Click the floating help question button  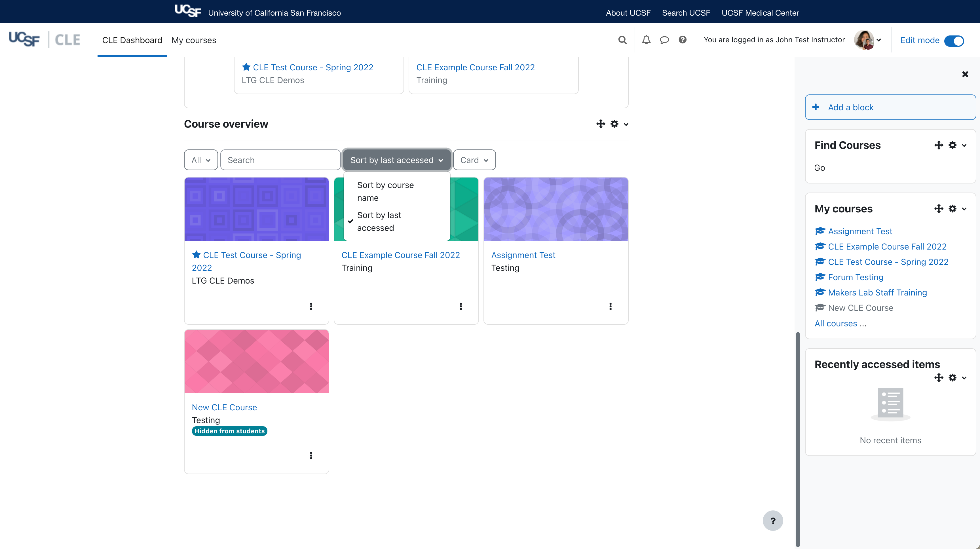(773, 520)
